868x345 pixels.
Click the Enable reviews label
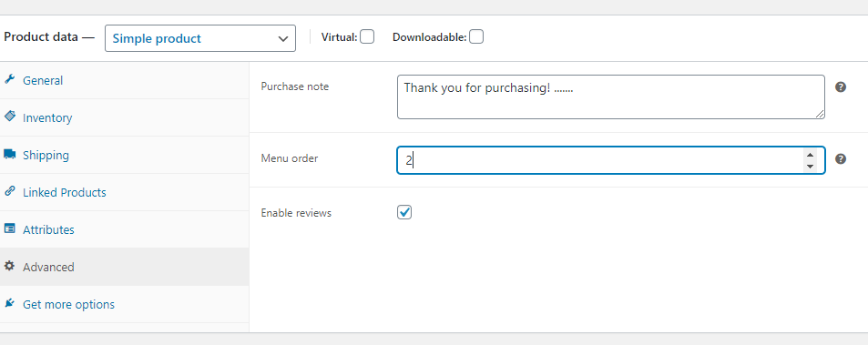pos(296,213)
